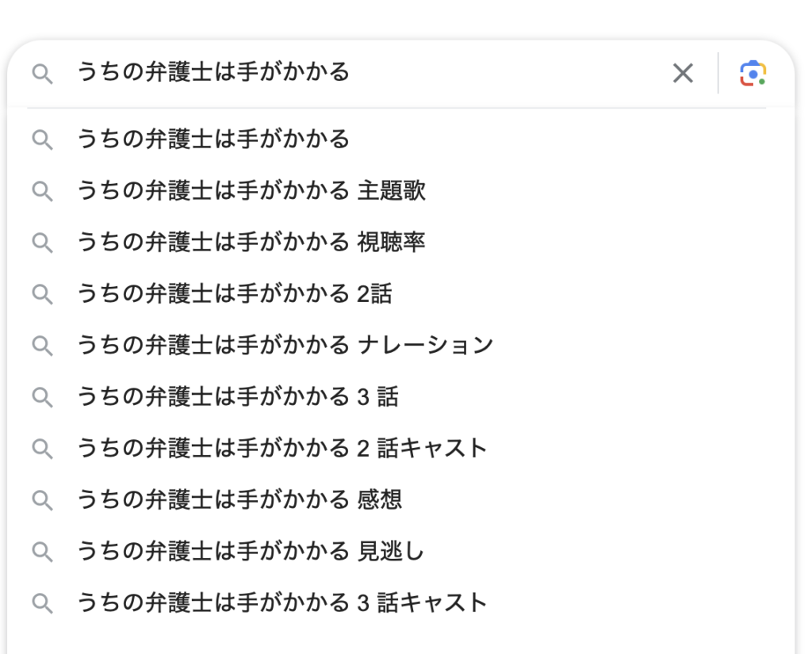The image size is (812, 654).
Task: Select the 3 話キャスト suggestion
Action: 282,602
